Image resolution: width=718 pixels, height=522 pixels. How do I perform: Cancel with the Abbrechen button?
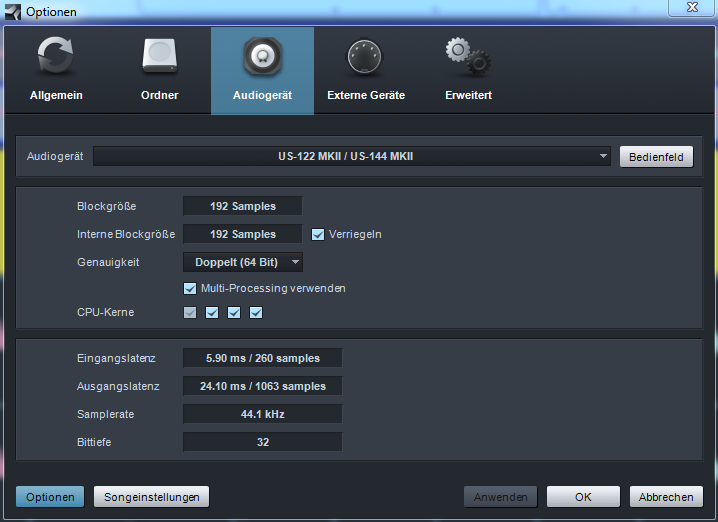pyautogui.click(x=666, y=497)
